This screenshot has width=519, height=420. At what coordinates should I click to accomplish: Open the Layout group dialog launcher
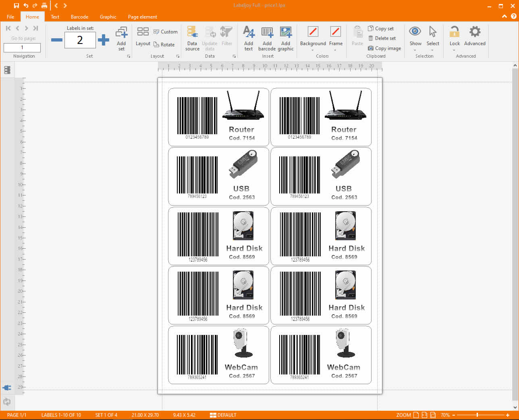tap(178, 56)
